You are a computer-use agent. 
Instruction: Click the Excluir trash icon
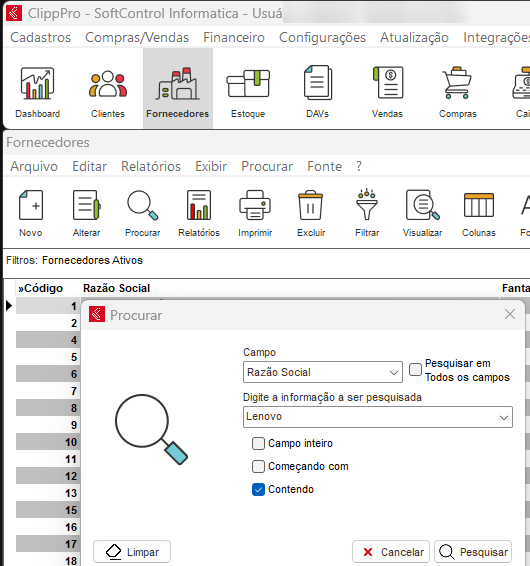point(310,205)
